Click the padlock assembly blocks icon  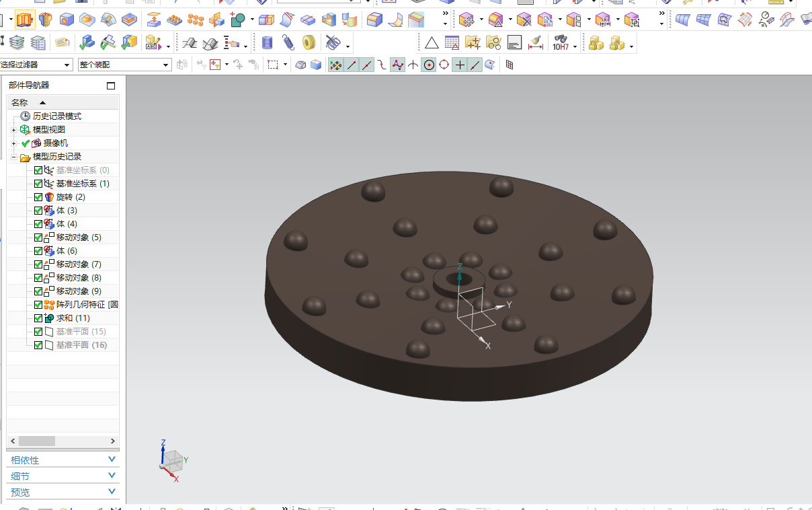(596, 43)
